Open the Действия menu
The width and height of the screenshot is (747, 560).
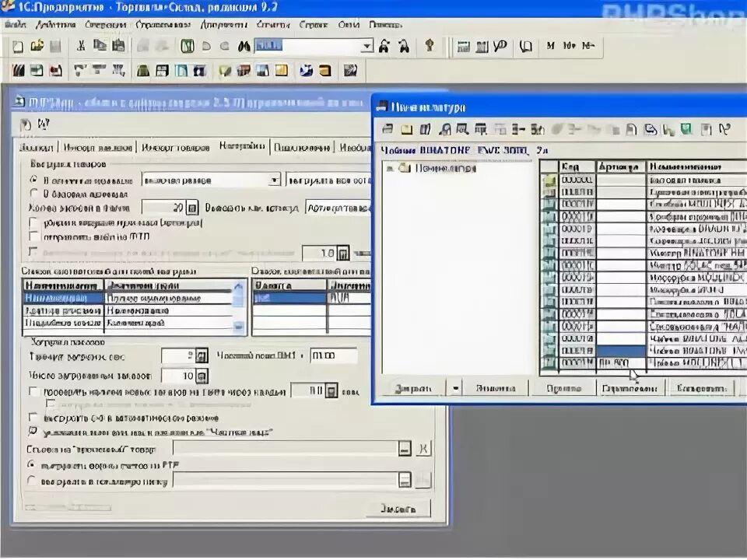[55, 24]
